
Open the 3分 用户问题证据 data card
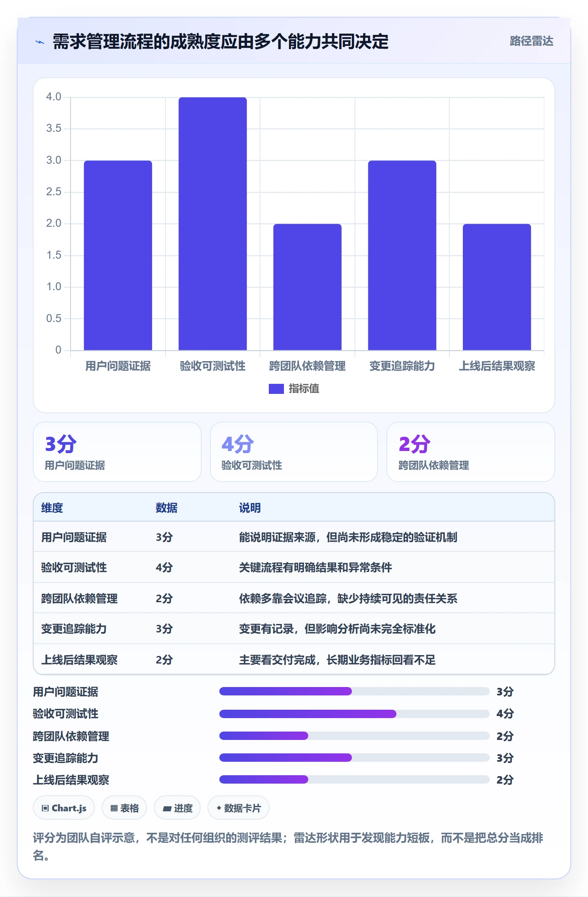click(x=117, y=452)
